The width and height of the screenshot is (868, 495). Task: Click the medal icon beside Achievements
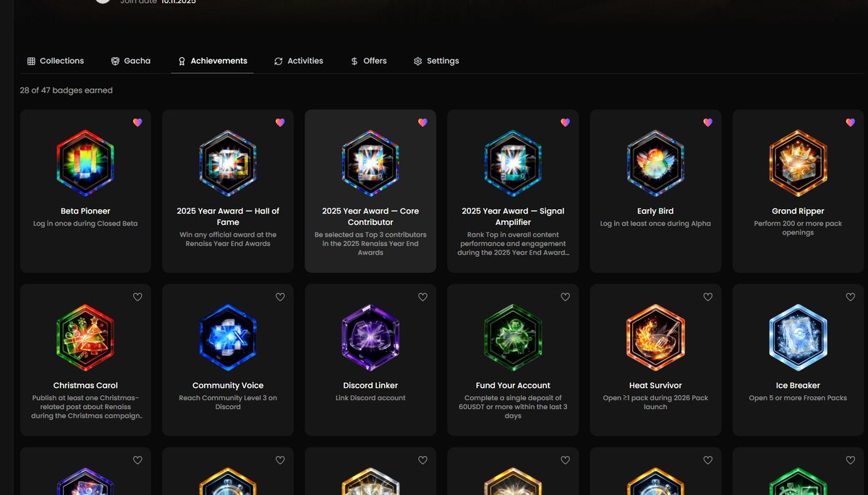pyautogui.click(x=182, y=62)
